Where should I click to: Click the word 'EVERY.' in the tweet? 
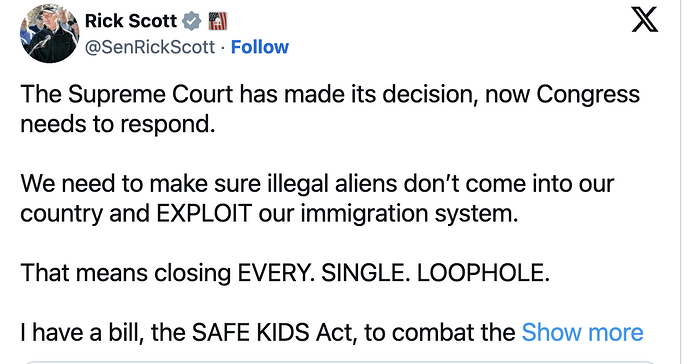pyautogui.click(x=276, y=273)
